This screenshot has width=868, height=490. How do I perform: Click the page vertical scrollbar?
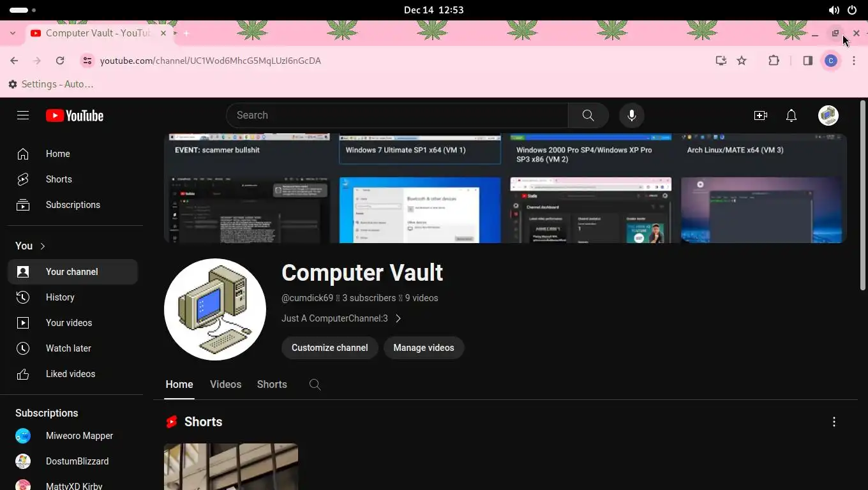coord(863,195)
